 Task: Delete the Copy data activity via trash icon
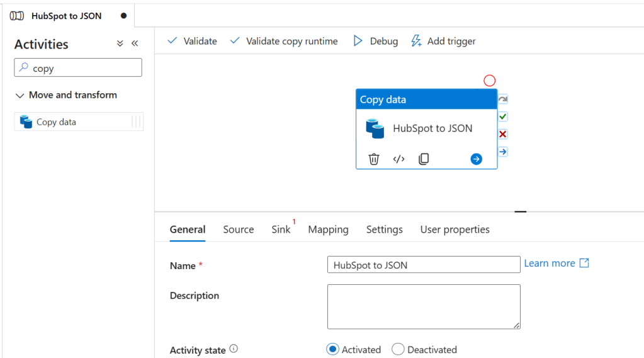(x=374, y=159)
